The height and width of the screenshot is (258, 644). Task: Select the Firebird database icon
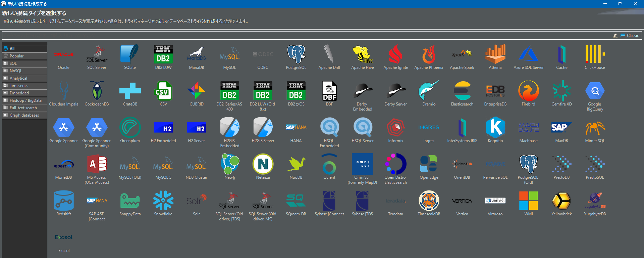pos(528,91)
